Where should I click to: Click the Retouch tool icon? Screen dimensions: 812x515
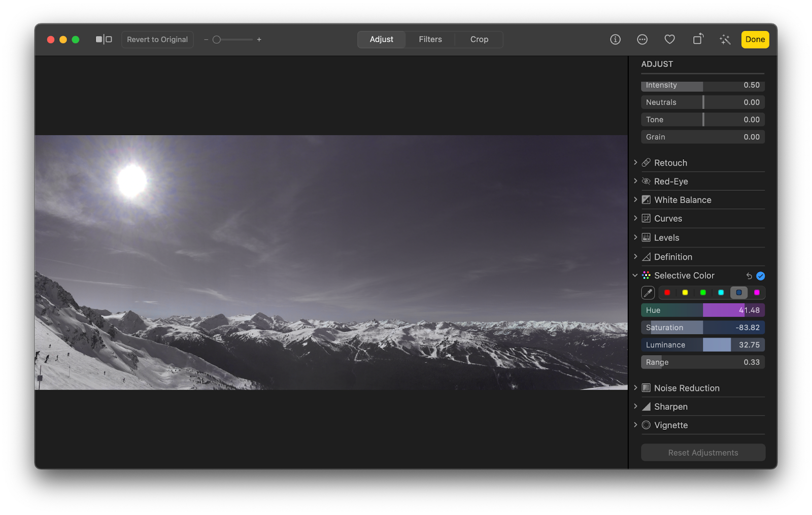click(x=646, y=162)
